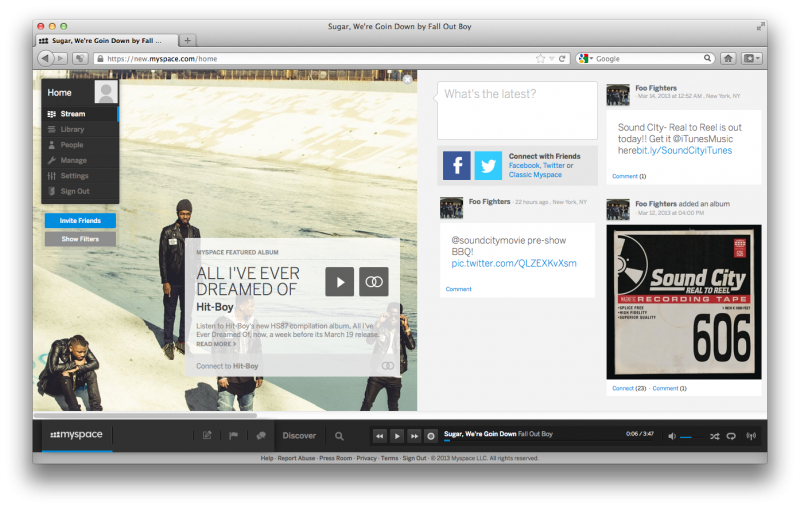Open the Stream section in sidebar

80,114
